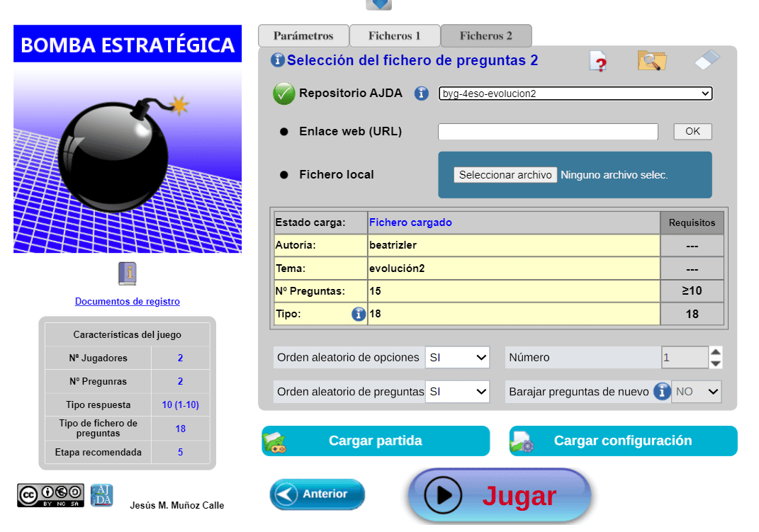Expand Orden aleatorio de preguntas dropdown
This screenshot has height=532, width=759.
point(457,392)
